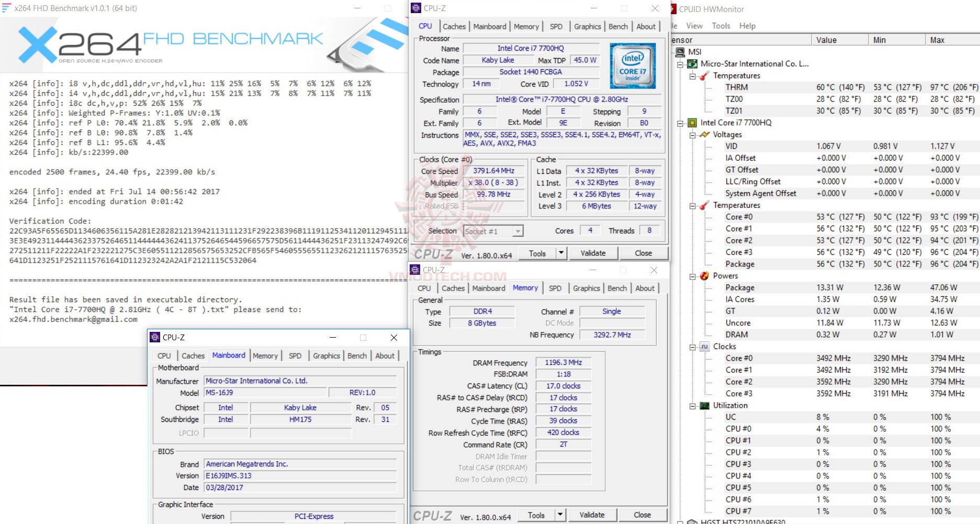The width and height of the screenshot is (980, 524).
Task: Open the Tools dropdown arrow in CPU-Z
Action: point(561,253)
